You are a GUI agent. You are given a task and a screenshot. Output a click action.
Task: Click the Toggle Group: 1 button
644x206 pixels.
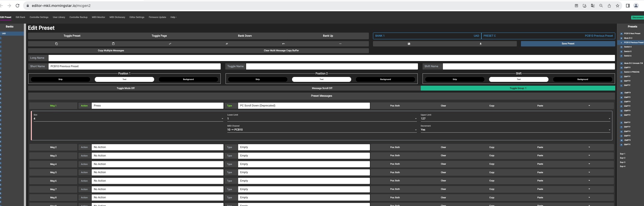[518, 88]
